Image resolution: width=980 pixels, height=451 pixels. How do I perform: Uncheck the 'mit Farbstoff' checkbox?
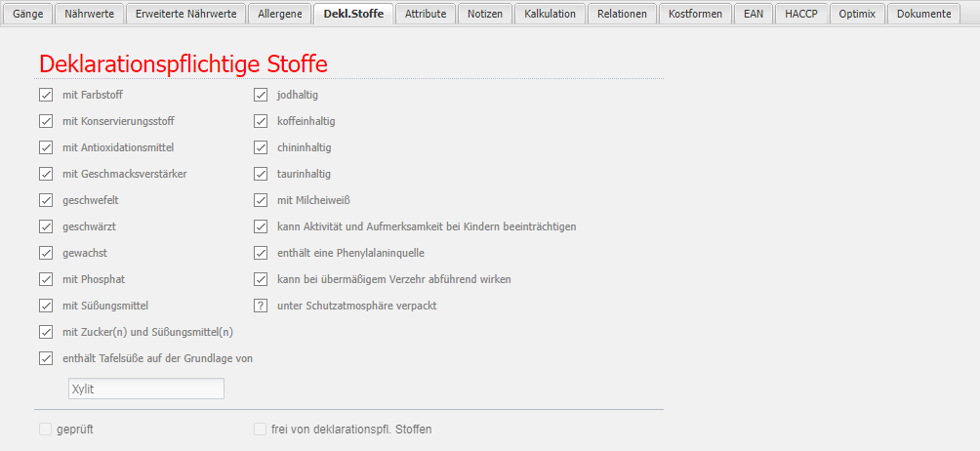[46, 95]
